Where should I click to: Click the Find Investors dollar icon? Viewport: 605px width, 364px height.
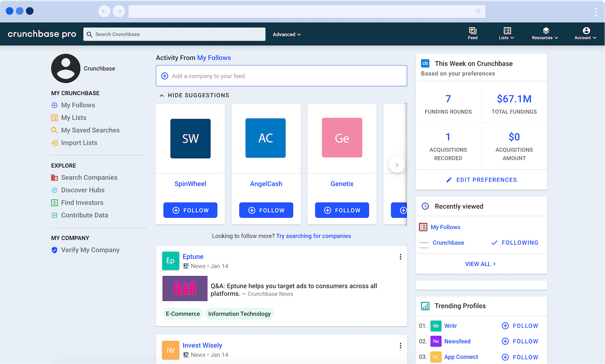click(x=54, y=203)
